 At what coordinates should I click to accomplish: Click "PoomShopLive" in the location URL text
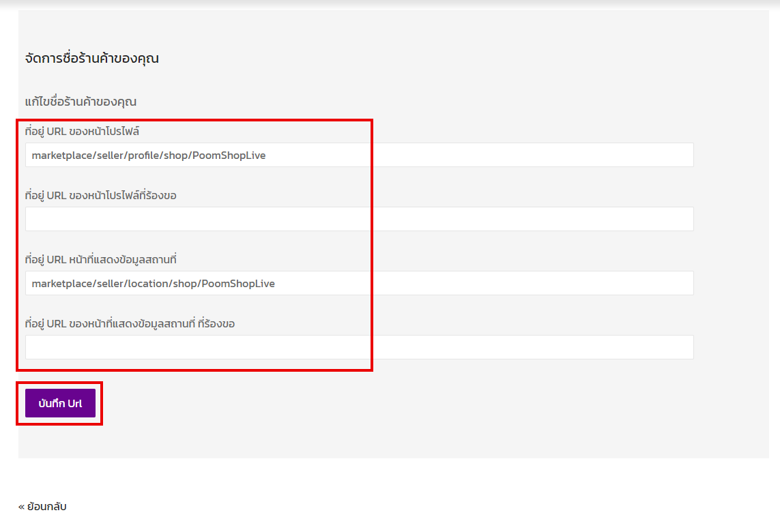point(238,284)
